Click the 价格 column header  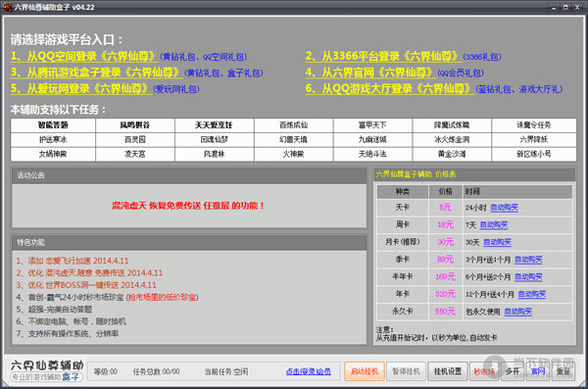(x=445, y=192)
